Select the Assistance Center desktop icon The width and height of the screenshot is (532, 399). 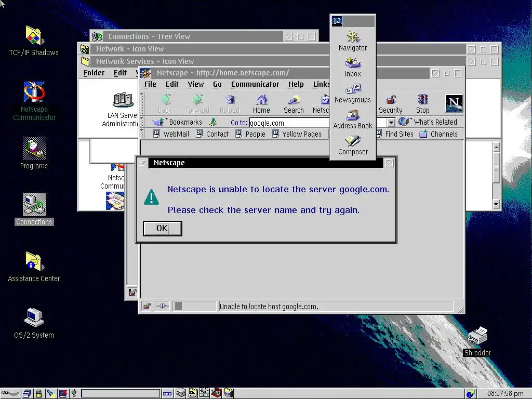pyautogui.click(x=34, y=267)
